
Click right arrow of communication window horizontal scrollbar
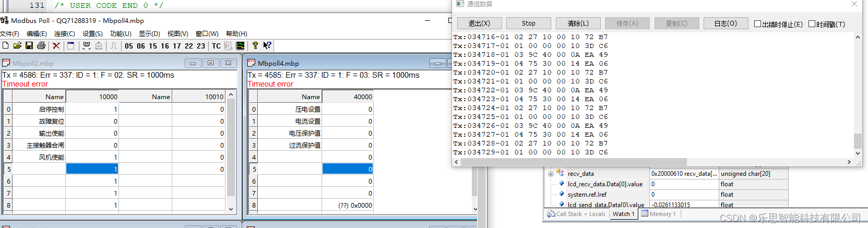(849, 162)
